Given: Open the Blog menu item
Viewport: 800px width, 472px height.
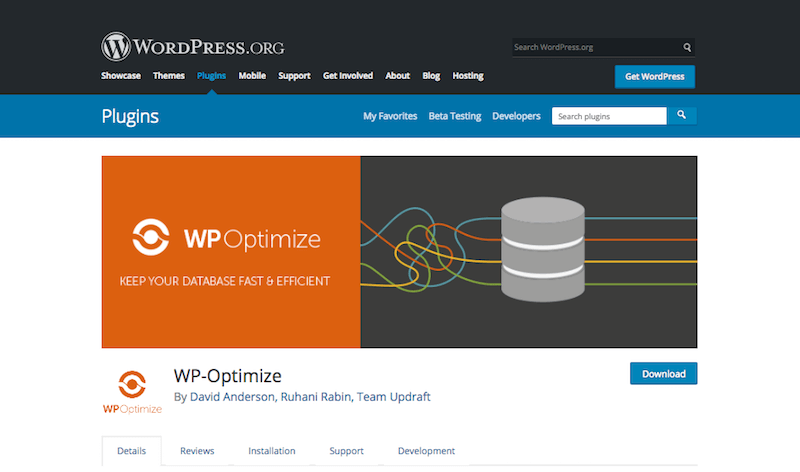Looking at the screenshot, I should point(431,76).
